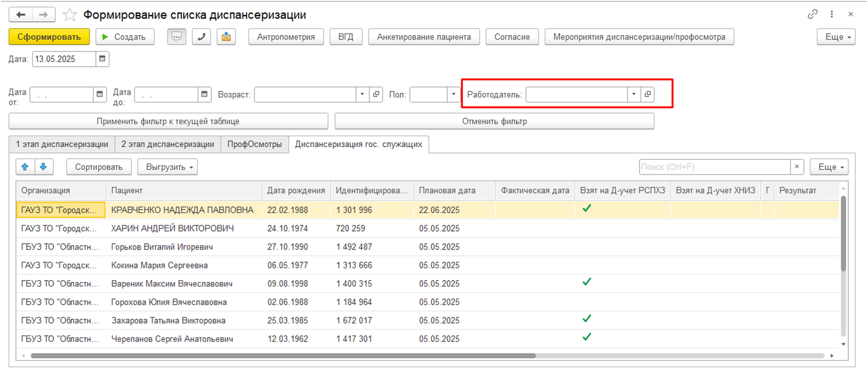Toggle РСПХЗ checkmark for Вареник row

coord(587,282)
